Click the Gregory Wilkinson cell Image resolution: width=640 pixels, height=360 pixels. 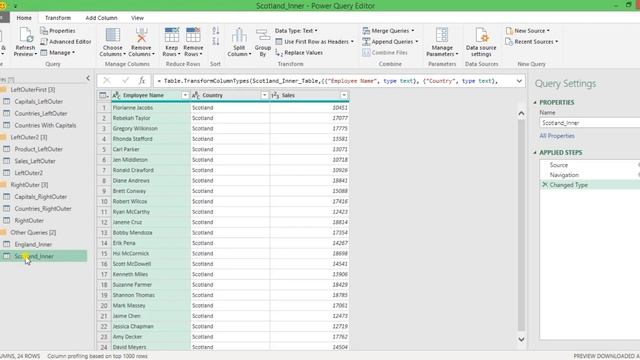[x=150, y=129]
